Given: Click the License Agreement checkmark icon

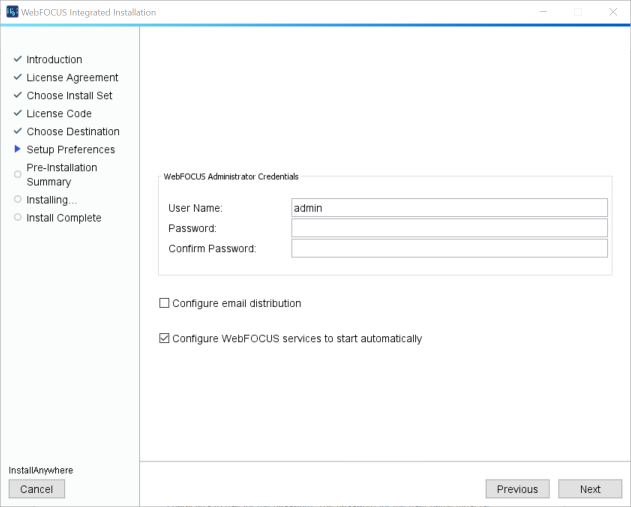Looking at the screenshot, I should tap(17, 77).
